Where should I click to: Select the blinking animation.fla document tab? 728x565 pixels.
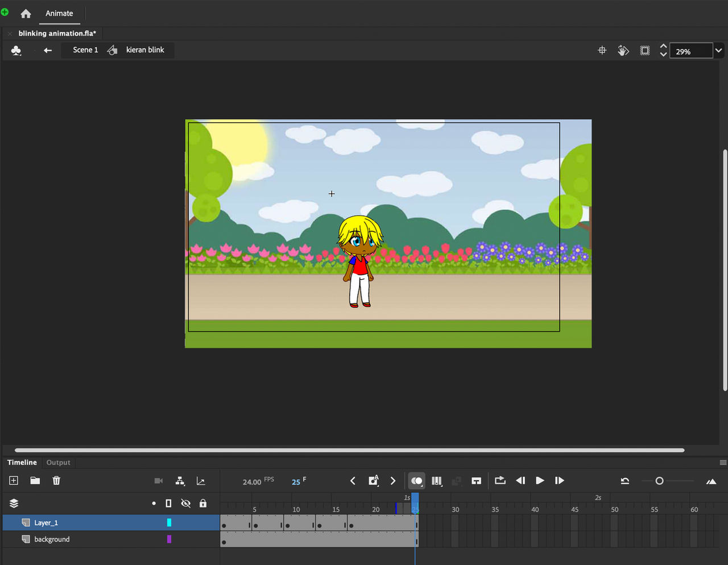tap(57, 34)
